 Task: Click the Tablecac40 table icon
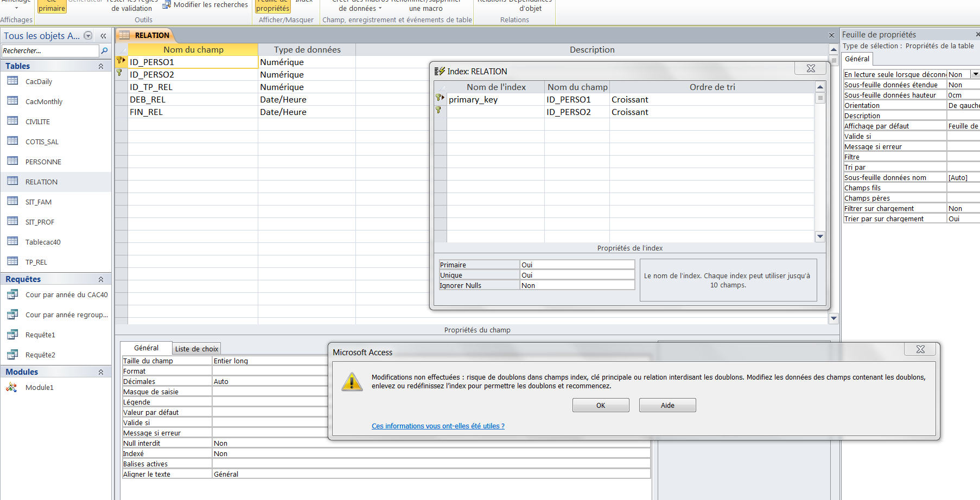(13, 241)
